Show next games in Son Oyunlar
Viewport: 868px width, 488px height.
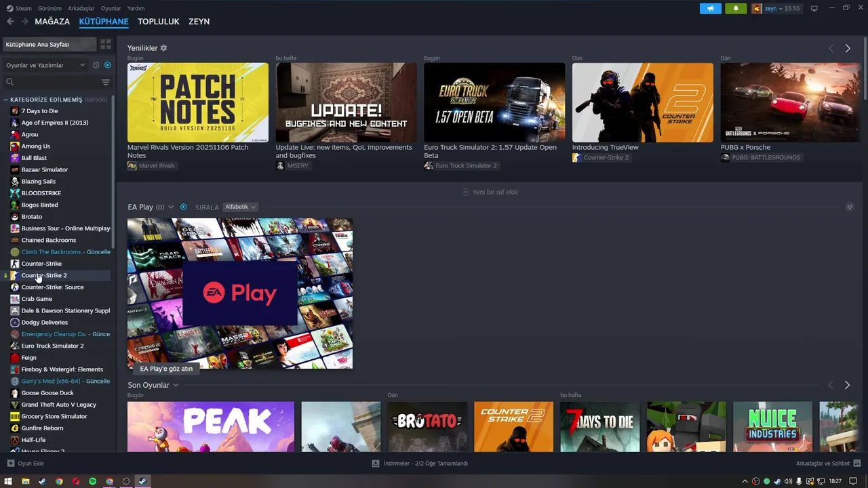[847, 385]
